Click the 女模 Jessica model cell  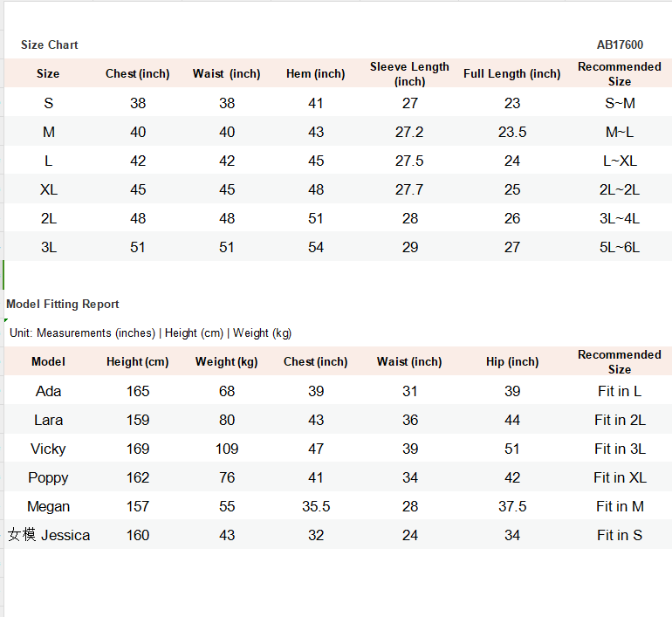(49, 535)
